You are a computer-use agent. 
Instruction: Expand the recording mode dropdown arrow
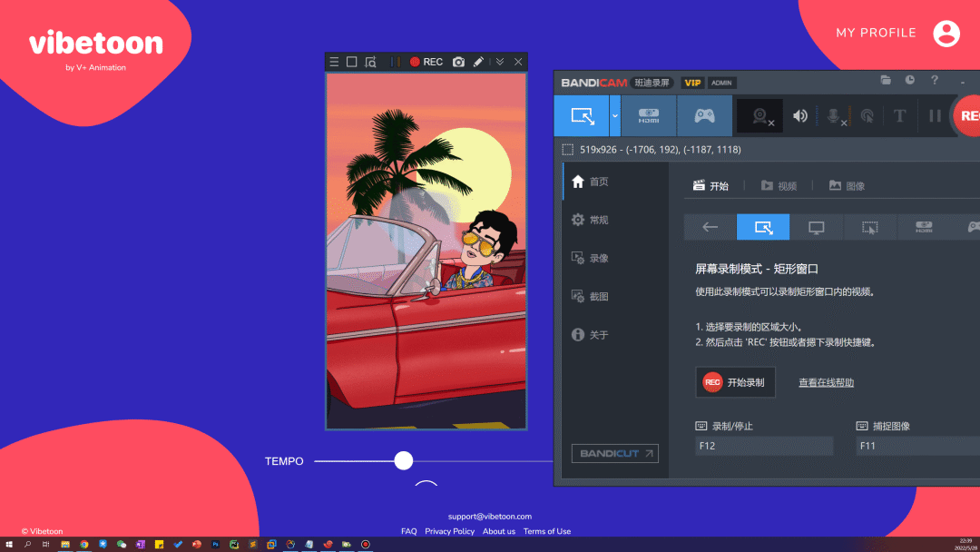(614, 115)
